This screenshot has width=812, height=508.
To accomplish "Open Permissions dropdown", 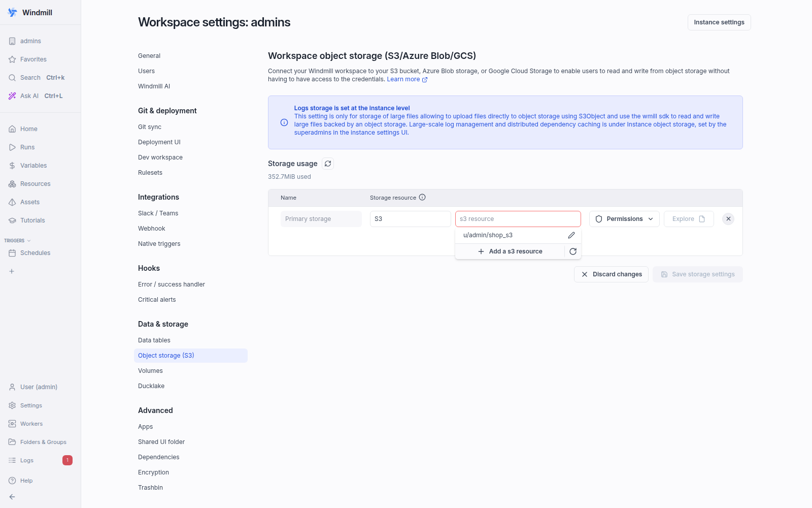I will [624, 219].
